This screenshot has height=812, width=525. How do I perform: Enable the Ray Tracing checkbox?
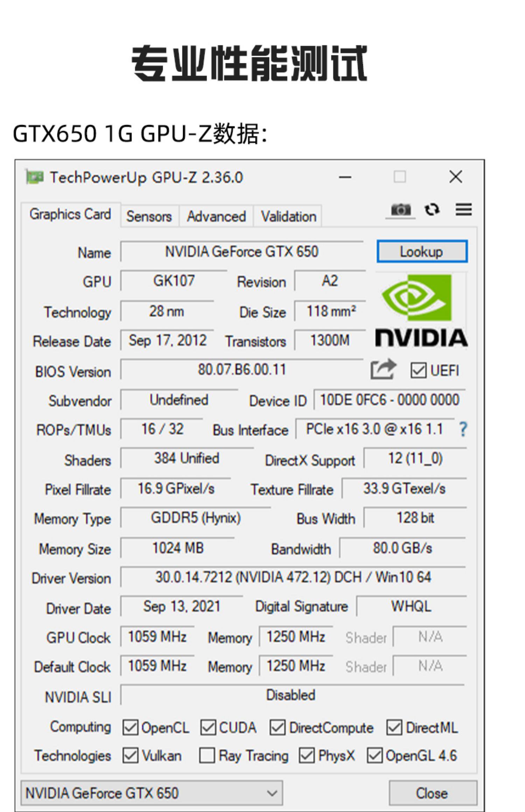click(207, 756)
